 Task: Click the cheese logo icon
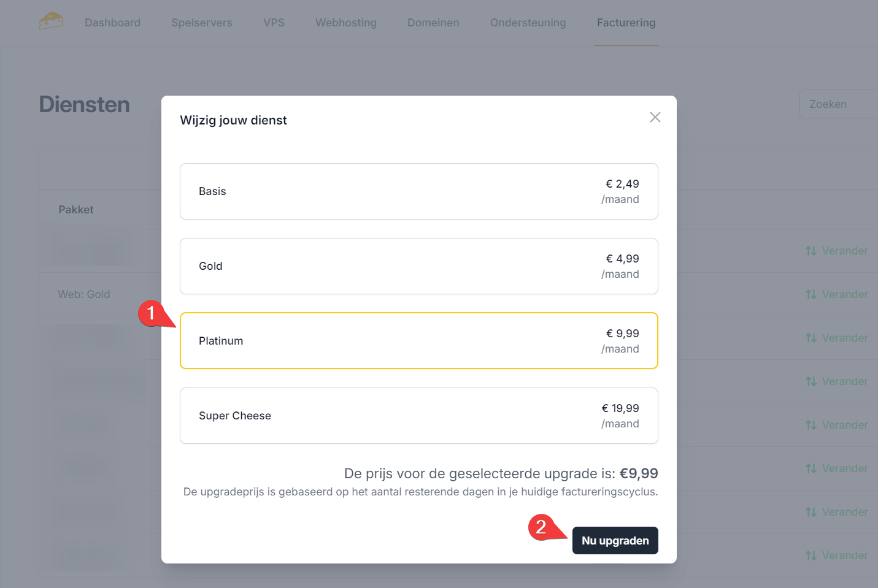pyautogui.click(x=51, y=21)
